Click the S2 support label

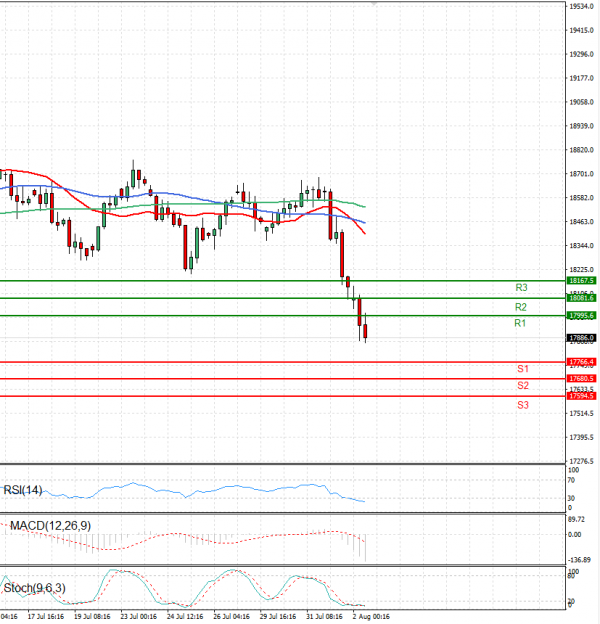[x=522, y=386]
